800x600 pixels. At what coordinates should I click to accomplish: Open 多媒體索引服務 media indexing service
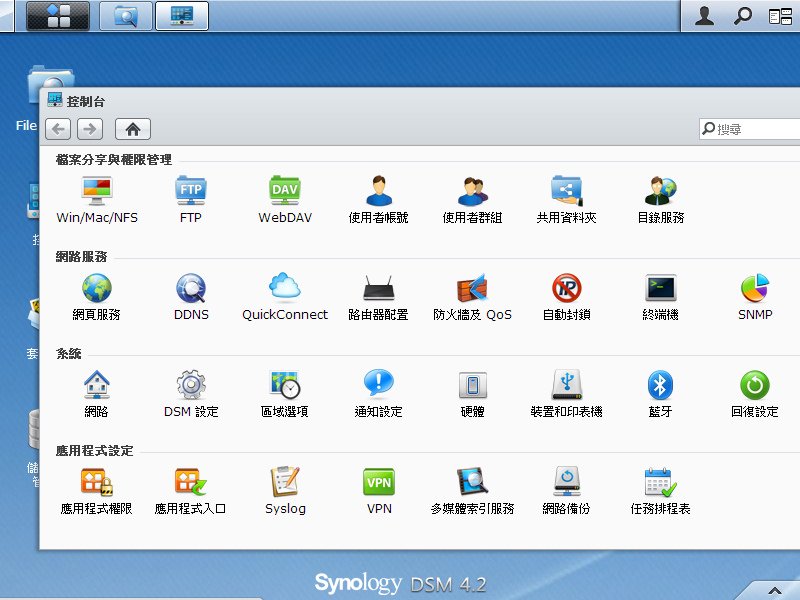[472, 491]
